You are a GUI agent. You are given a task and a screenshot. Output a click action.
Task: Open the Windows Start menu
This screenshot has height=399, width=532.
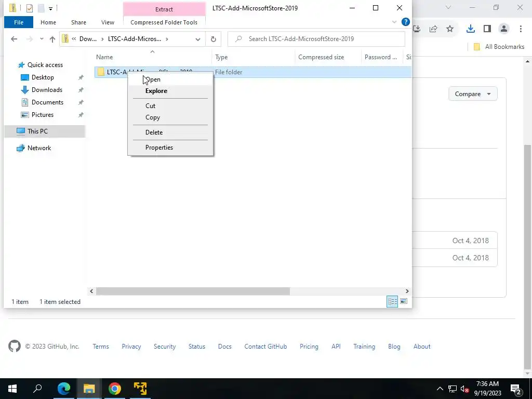coord(12,389)
